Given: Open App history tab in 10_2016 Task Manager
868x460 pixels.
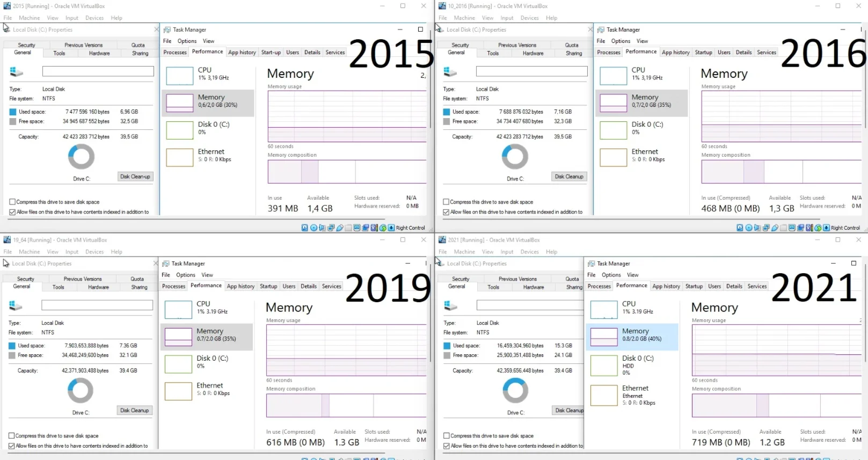Looking at the screenshot, I should tap(676, 53).
